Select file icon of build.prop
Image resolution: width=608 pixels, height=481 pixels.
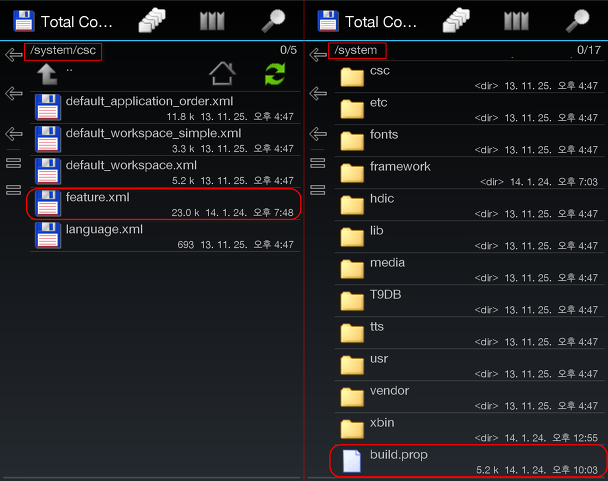tap(352, 461)
